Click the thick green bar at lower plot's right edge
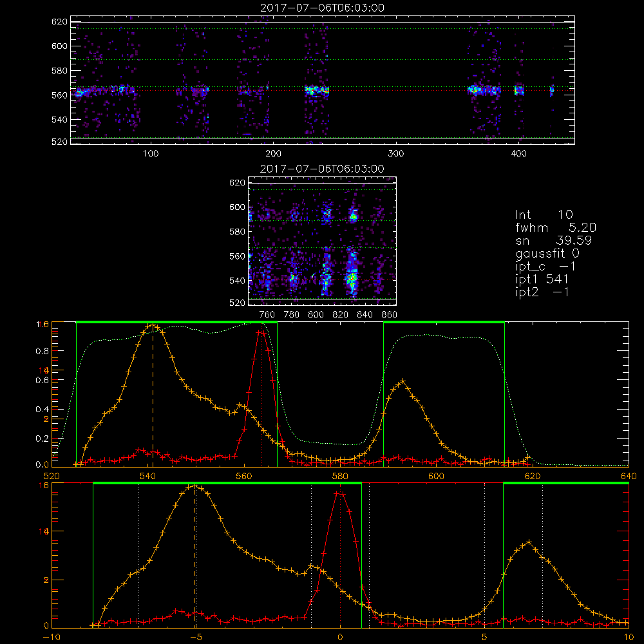This screenshot has width=644, height=644. pos(566,484)
